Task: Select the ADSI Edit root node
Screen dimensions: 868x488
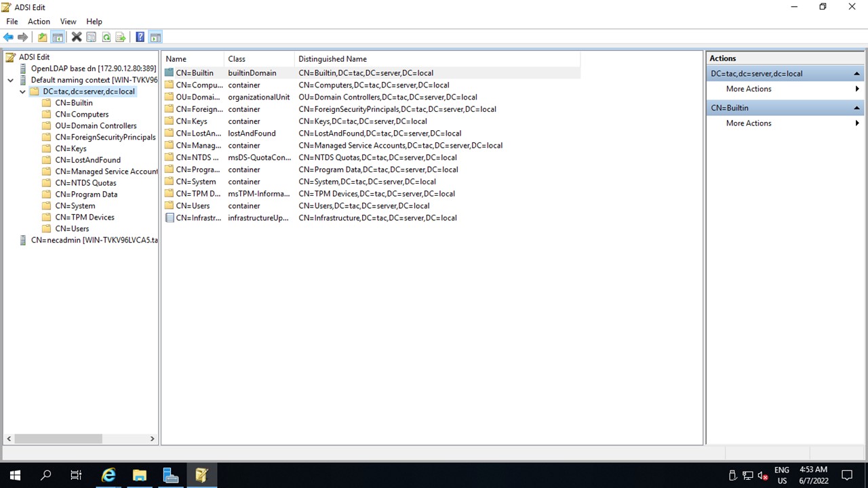Action: (34, 57)
